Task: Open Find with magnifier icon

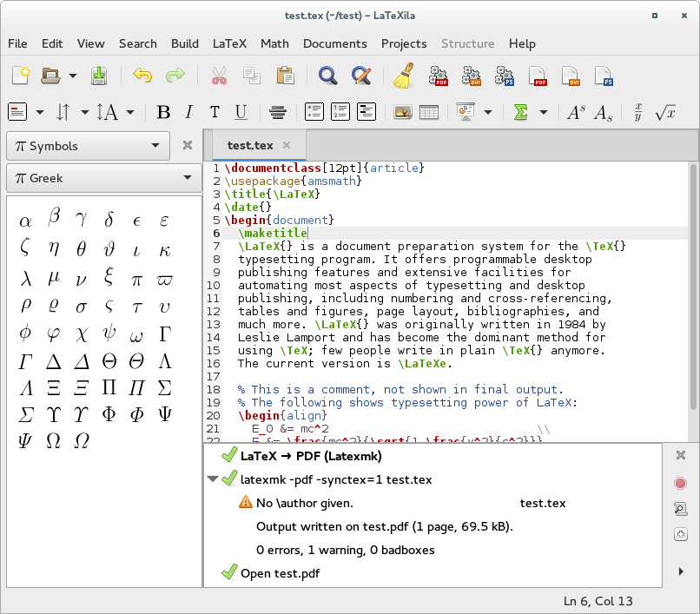Action: tap(327, 76)
